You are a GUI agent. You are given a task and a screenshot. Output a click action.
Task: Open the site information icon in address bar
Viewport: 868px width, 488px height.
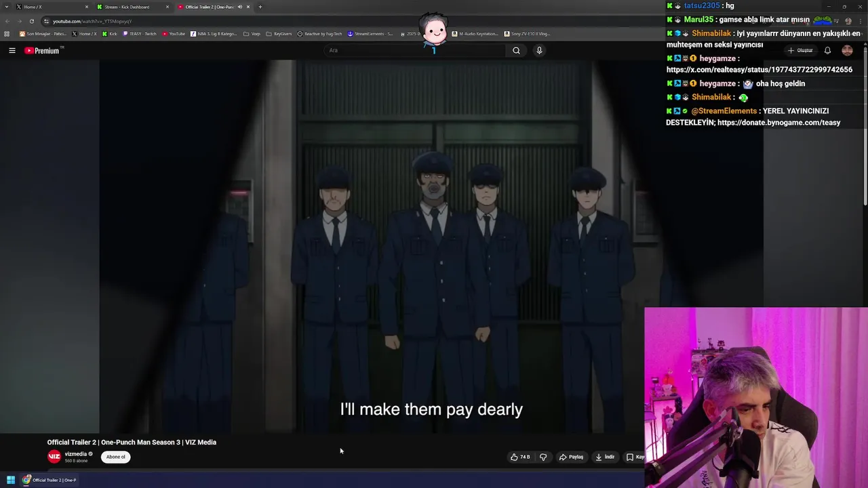click(46, 21)
